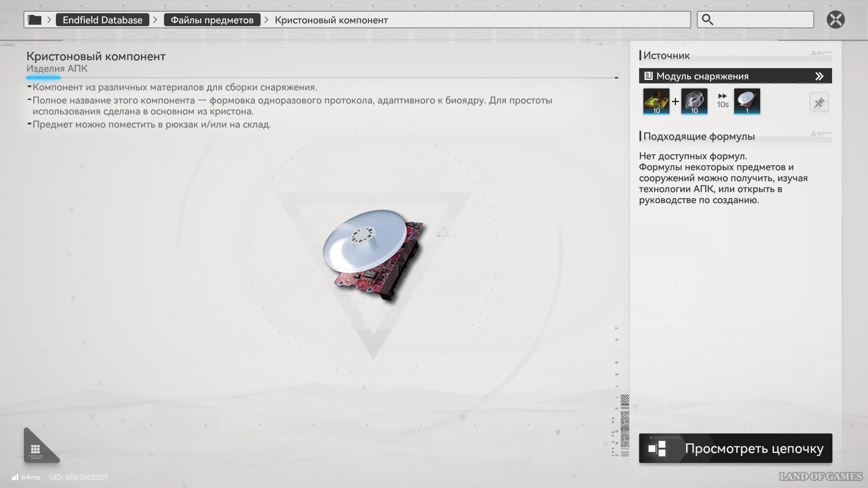Click the magnifying glass search icon

(x=707, y=20)
